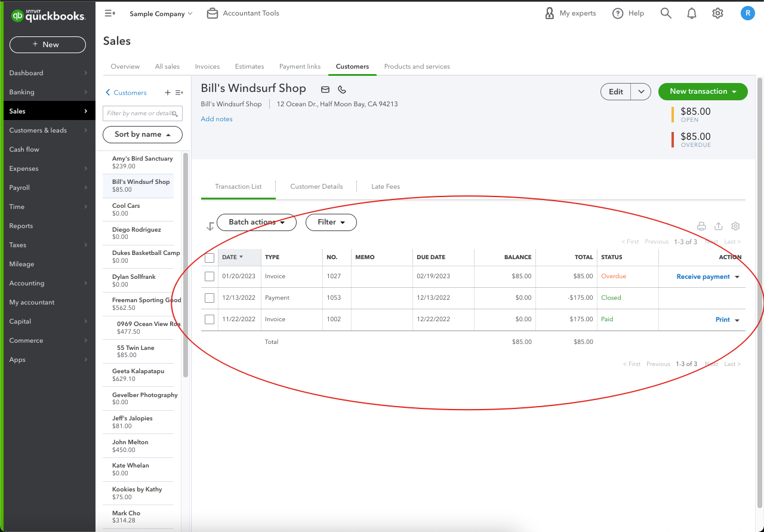The height and width of the screenshot is (532, 764).
Task: Click the QuickBooks logo
Action: [x=48, y=16]
